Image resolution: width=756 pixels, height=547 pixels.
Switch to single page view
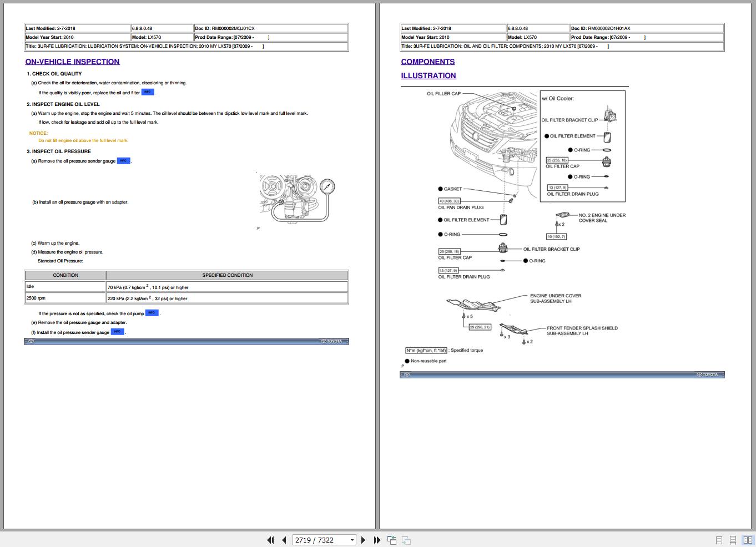(x=719, y=540)
